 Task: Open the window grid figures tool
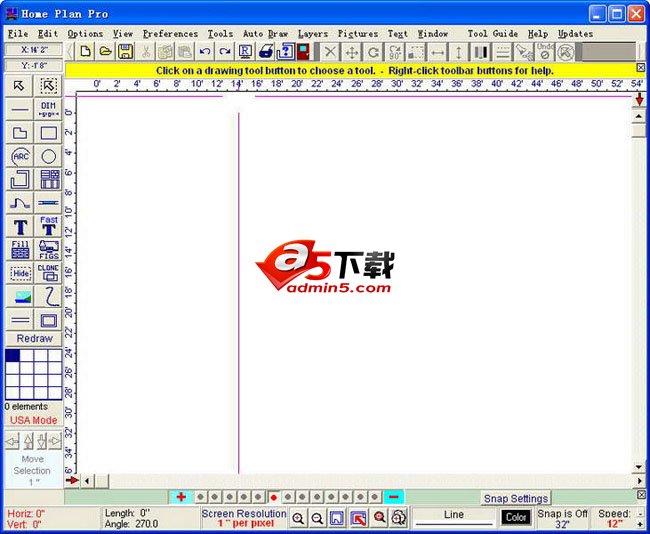click(49, 180)
